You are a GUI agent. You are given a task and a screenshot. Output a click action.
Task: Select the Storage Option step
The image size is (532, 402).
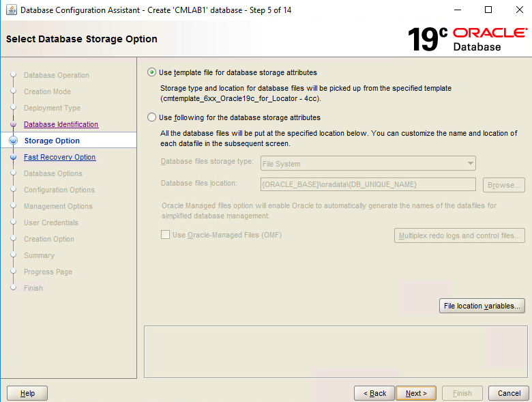point(52,141)
